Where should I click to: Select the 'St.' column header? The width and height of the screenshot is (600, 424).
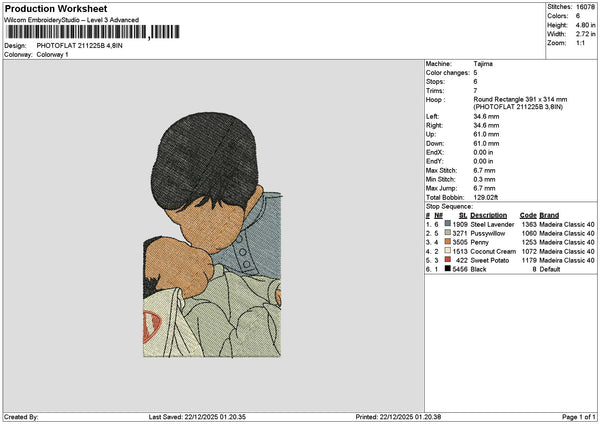[x=463, y=215]
